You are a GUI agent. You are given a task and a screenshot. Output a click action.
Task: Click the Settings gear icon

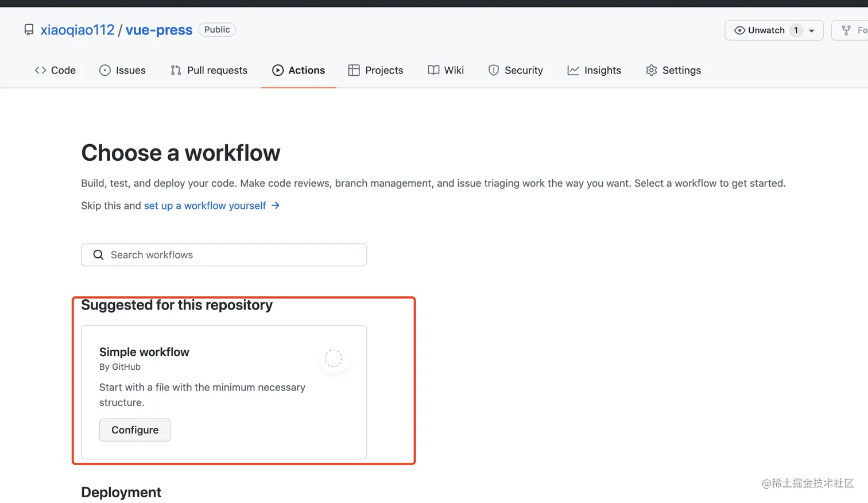[651, 70]
